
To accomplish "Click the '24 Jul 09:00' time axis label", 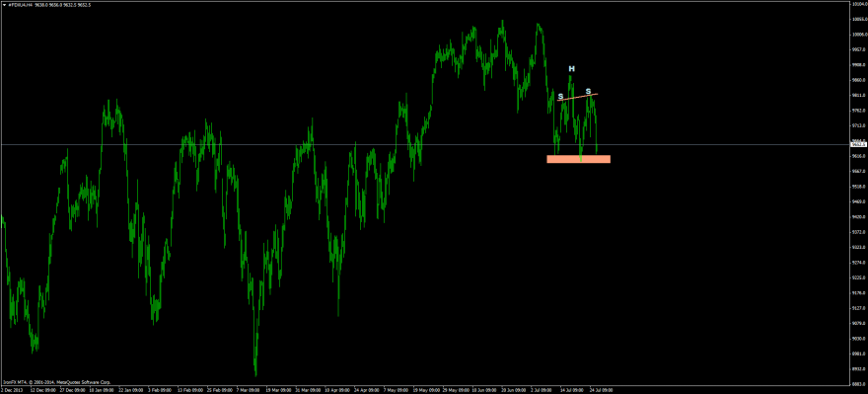I will coord(601,389).
